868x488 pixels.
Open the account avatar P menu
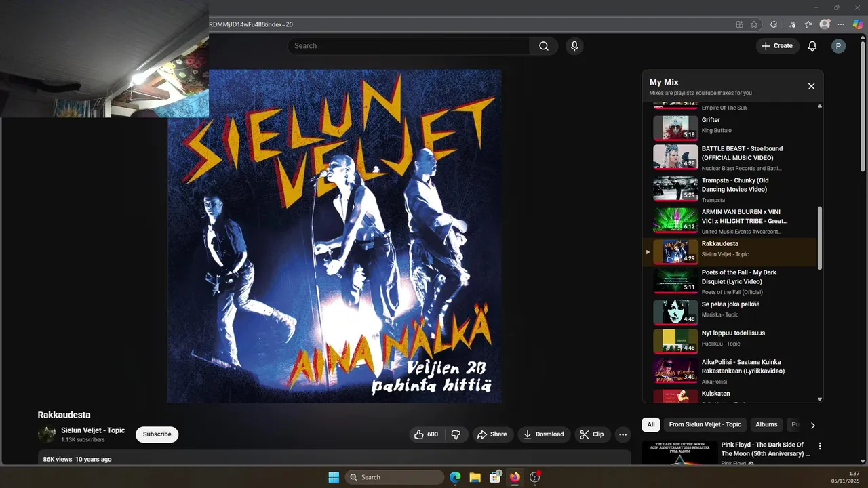(839, 46)
